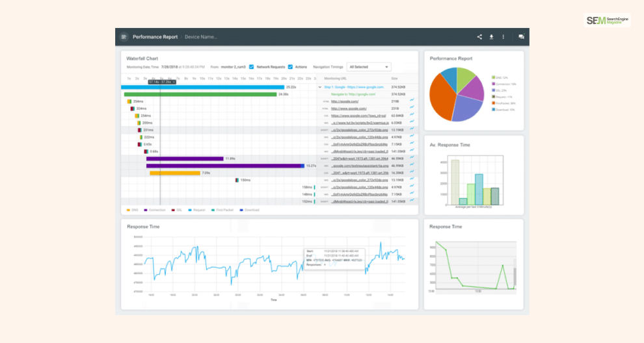Collapse the Step 1. Google row chevron
The image size is (644, 343).
pos(320,87)
